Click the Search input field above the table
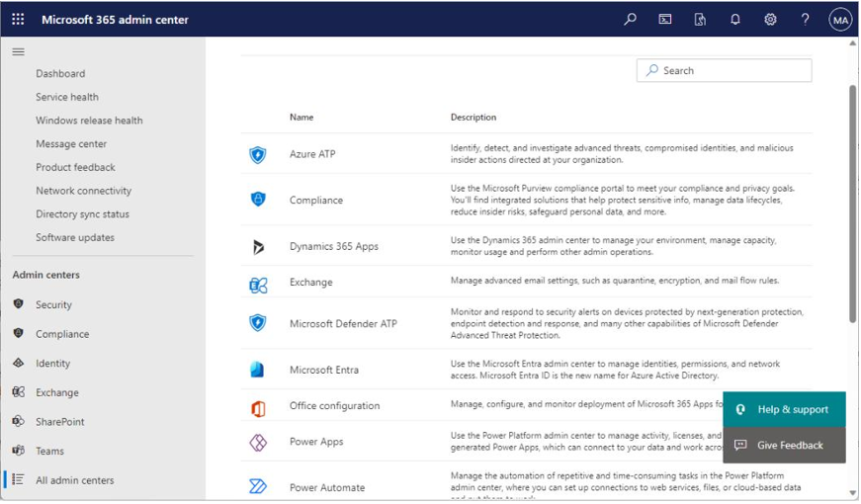This screenshot has width=861, height=504. pos(724,70)
